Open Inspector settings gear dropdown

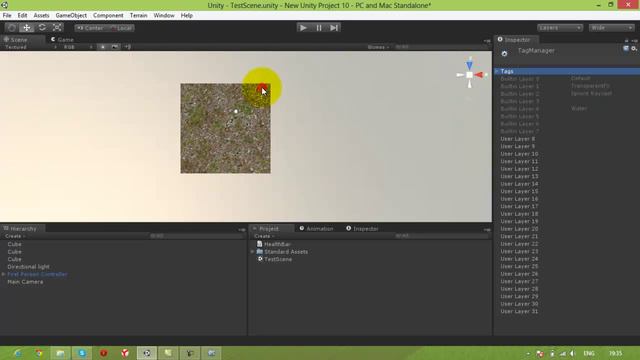pyautogui.click(x=634, y=49)
